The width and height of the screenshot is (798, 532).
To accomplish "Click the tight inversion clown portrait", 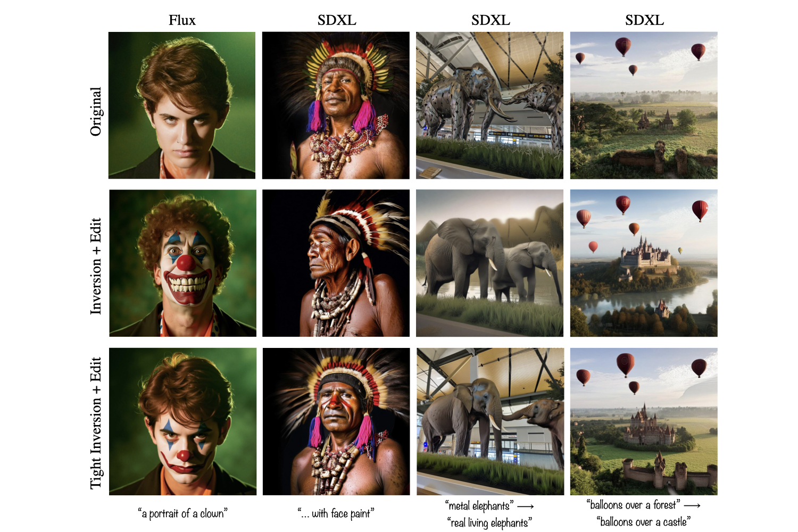I will tap(182, 421).
